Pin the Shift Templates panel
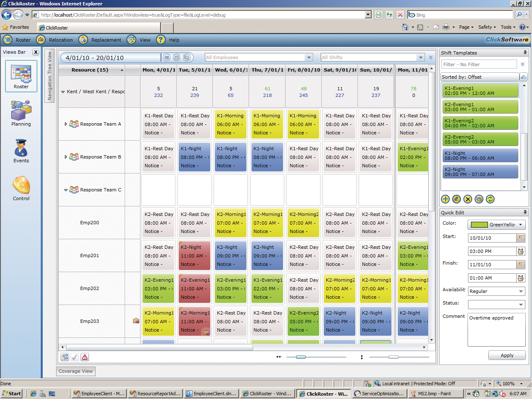Screen dimensions: 532x399 pyautogui.click(x=525, y=53)
